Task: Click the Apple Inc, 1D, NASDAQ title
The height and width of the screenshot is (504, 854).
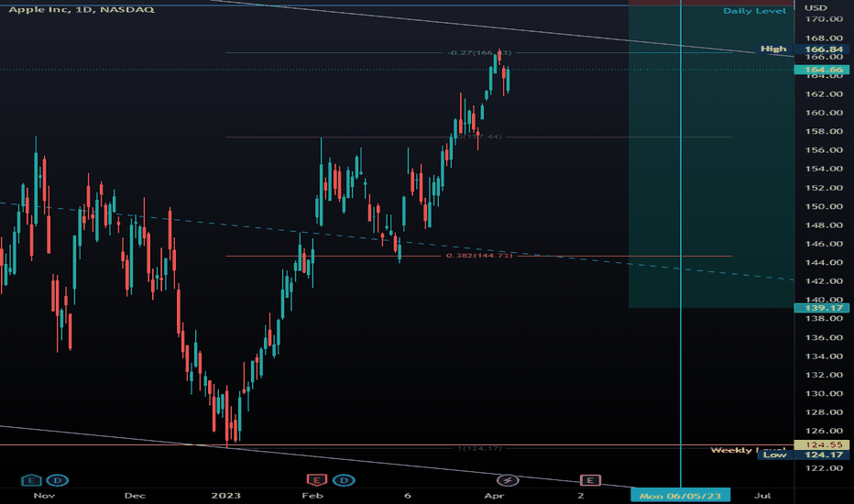Action: tap(82, 9)
